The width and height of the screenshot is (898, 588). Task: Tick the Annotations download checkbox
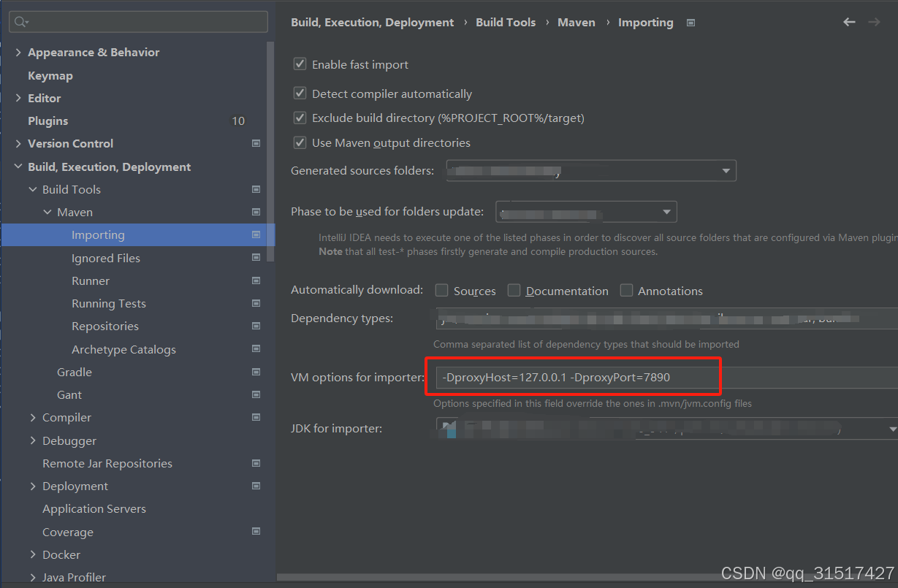click(626, 291)
